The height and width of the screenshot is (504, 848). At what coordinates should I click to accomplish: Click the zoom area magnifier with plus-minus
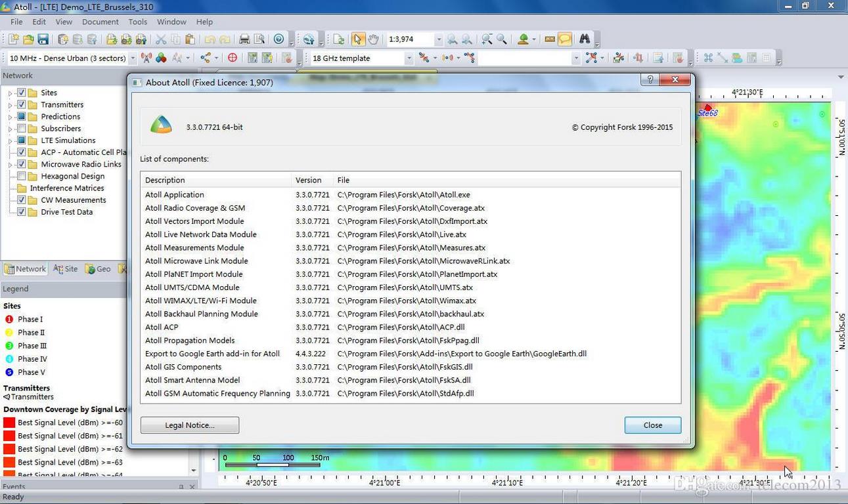coord(487,39)
